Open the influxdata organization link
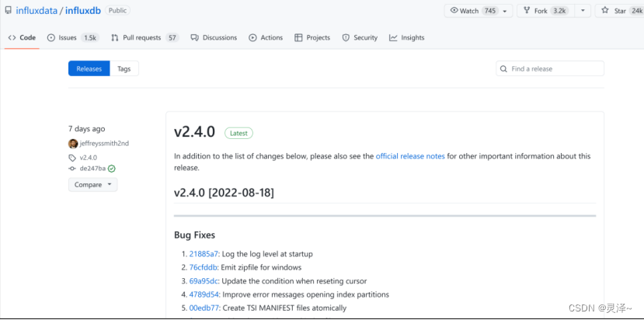Viewport: 644px width, 320px height. pos(37,10)
